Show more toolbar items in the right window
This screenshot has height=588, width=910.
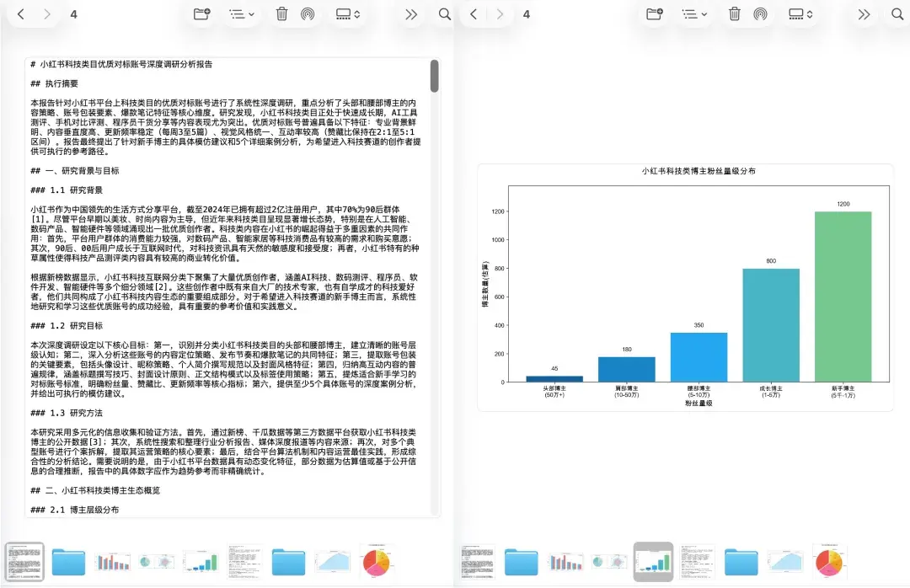tap(864, 14)
